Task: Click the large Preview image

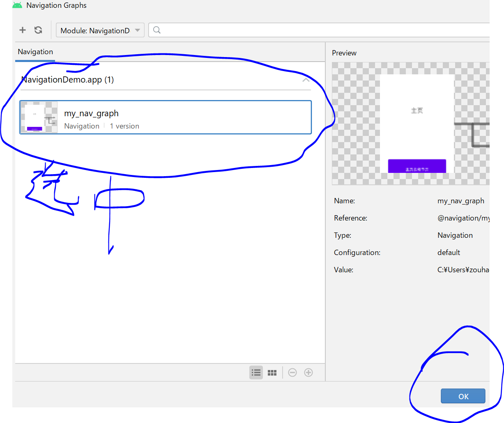Action: tap(411, 124)
